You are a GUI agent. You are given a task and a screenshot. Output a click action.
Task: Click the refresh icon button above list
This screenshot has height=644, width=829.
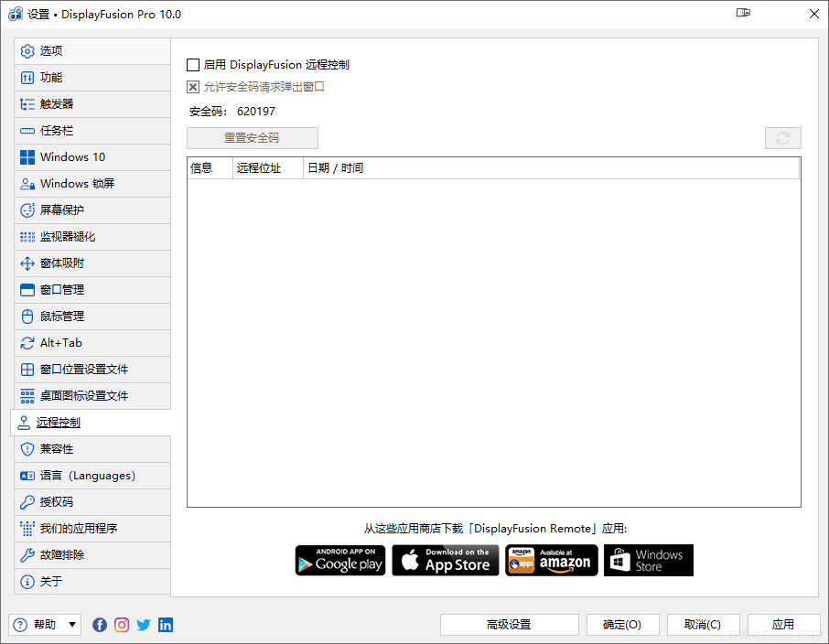[x=783, y=138]
